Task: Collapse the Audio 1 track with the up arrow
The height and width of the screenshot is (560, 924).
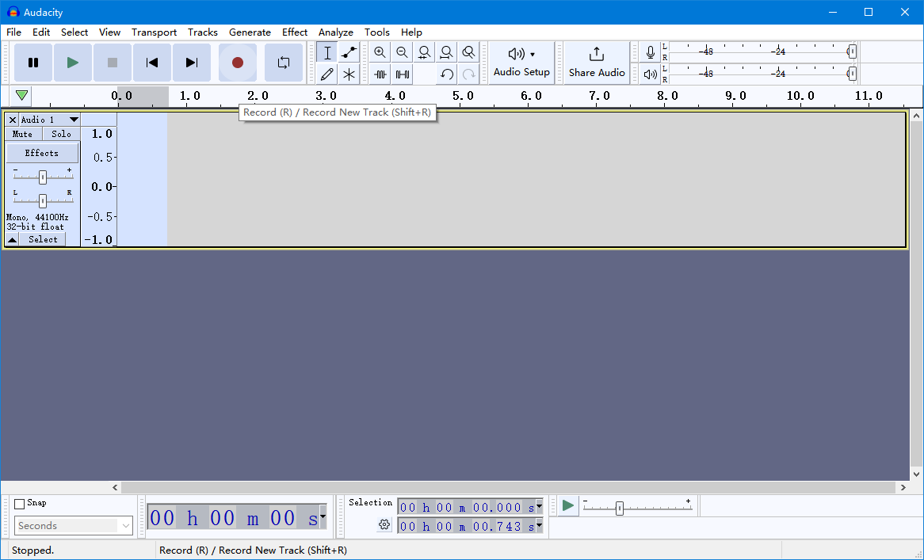Action: pyautogui.click(x=12, y=240)
